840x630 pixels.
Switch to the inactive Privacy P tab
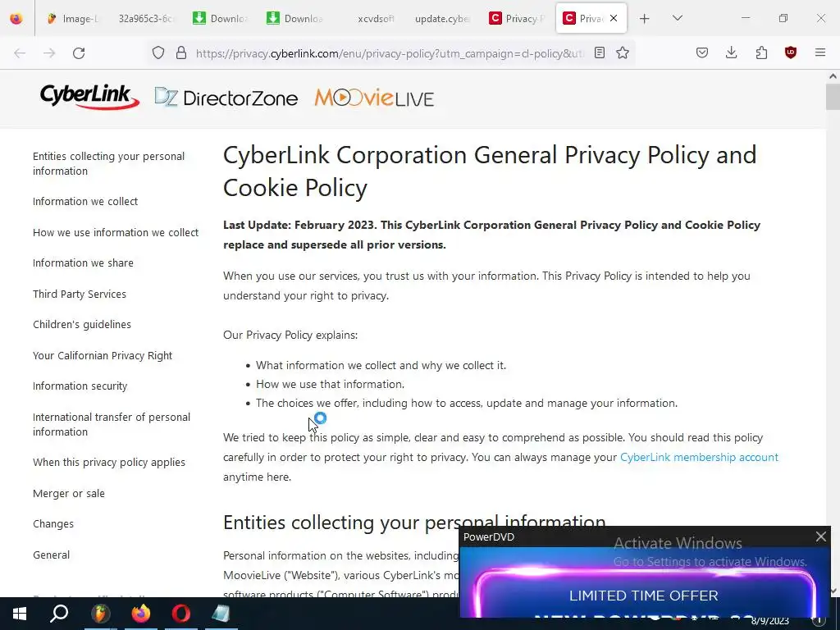517,19
